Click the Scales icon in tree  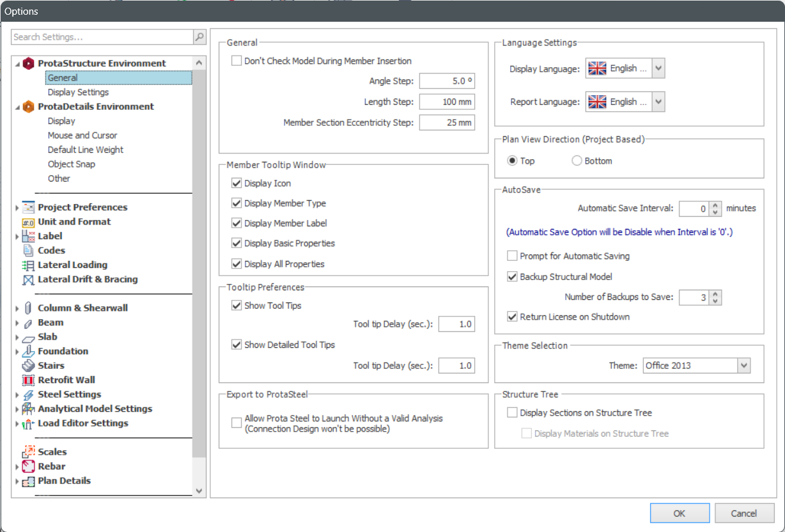click(x=29, y=452)
